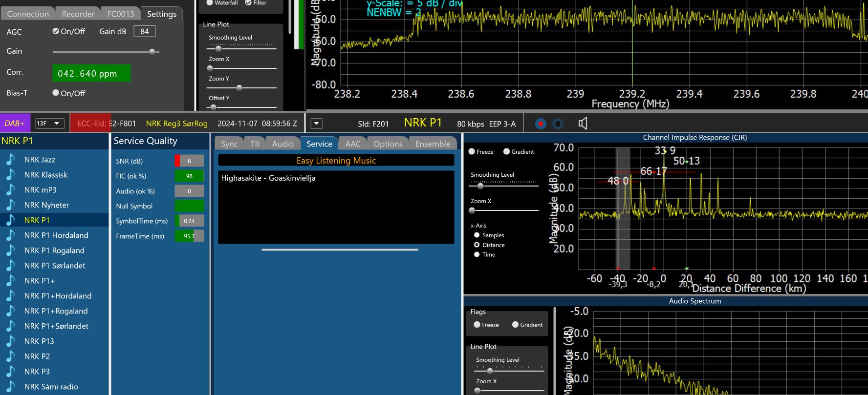Click the music note icon beside NRK P2
868x395 pixels.
(x=10, y=356)
